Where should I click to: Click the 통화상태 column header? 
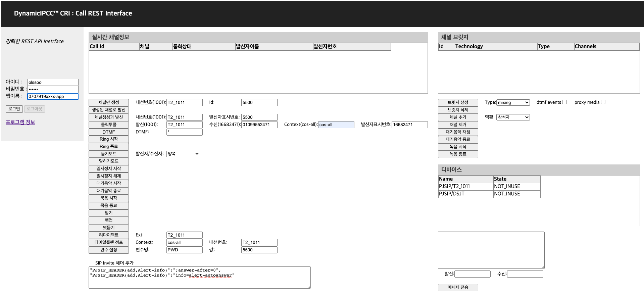tap(204, 47)
